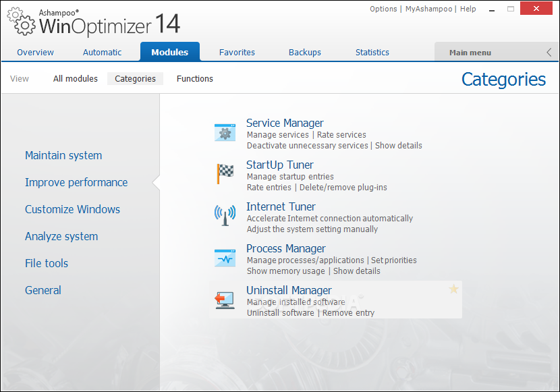Image resolution: width=560 pixels, height=392 pixels.
Task: Open the Favorites tab
Action: point(237,52)
